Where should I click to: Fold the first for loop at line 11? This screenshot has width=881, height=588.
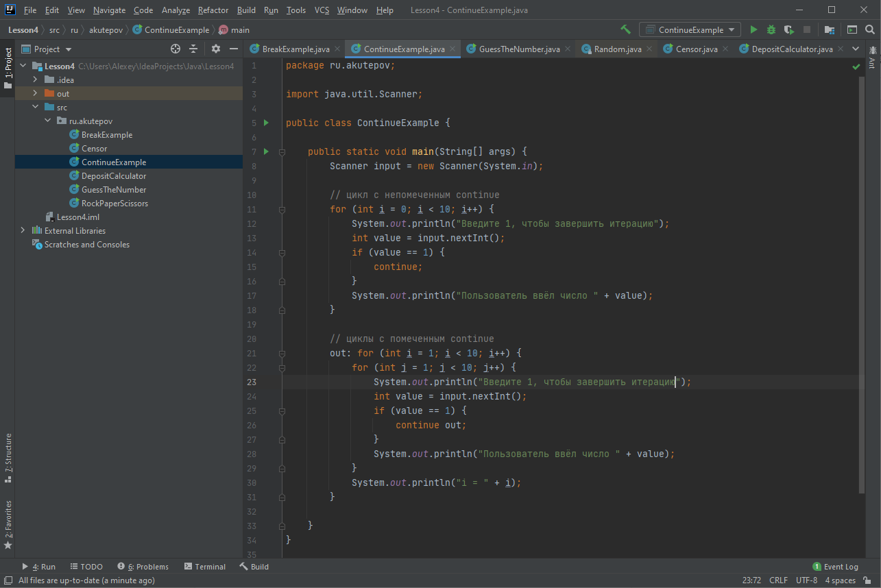coord(282,209)
